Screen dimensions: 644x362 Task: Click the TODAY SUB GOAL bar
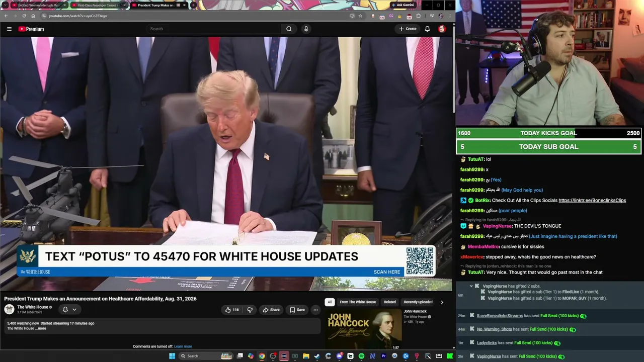(549, 147)
